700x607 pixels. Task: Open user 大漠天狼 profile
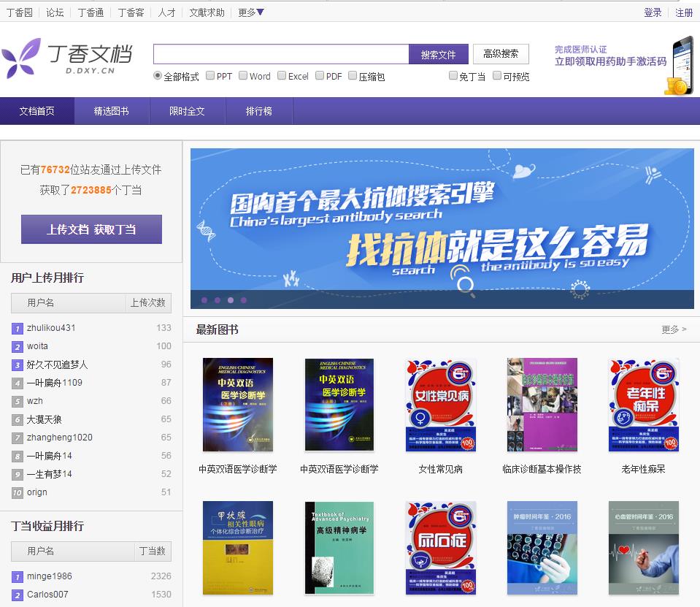pyautogui.click(x=45, y=419)
